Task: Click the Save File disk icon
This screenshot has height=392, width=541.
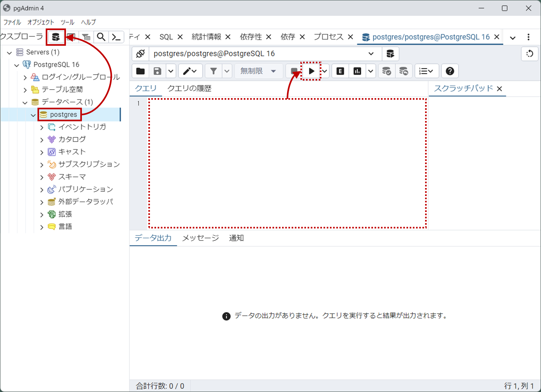Action: 157,71
